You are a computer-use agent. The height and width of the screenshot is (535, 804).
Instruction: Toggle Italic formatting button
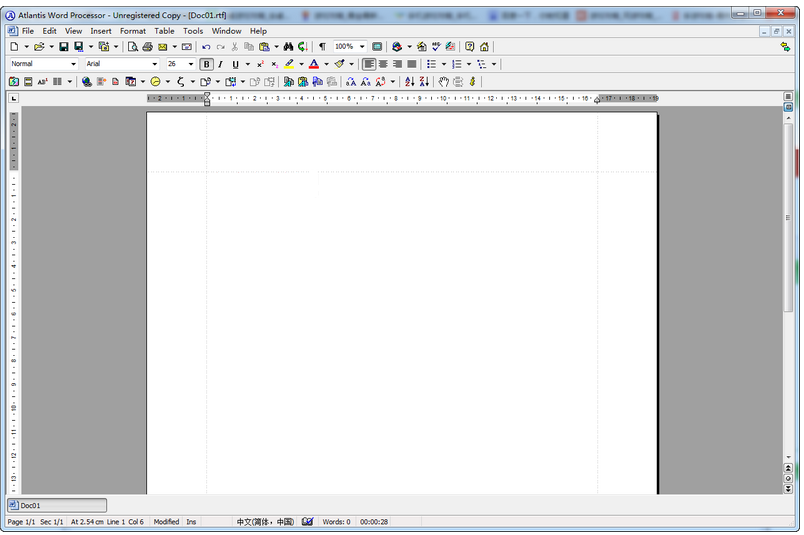(220, 64)
